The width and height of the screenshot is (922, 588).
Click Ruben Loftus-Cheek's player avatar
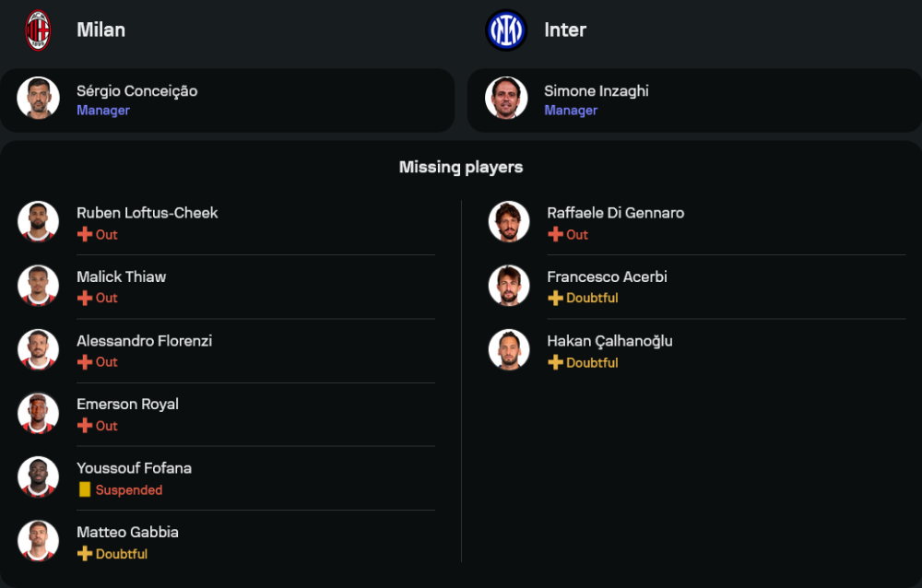point(38,221)
